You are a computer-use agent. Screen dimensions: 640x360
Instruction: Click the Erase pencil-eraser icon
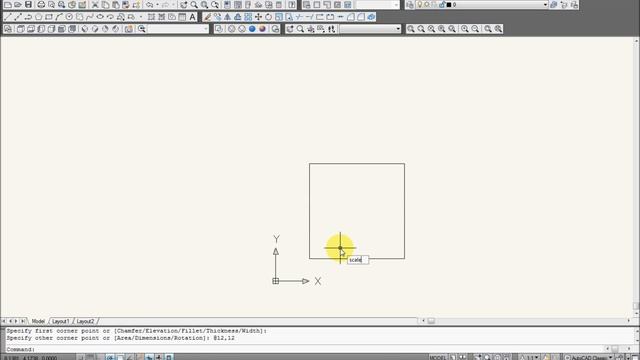coord(207,17)
